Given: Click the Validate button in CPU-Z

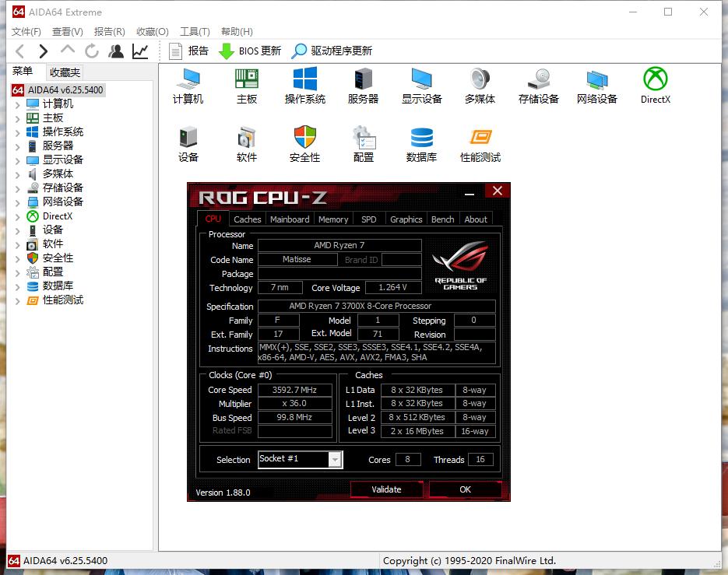Looking at the screenshot, I should [386, 489].
